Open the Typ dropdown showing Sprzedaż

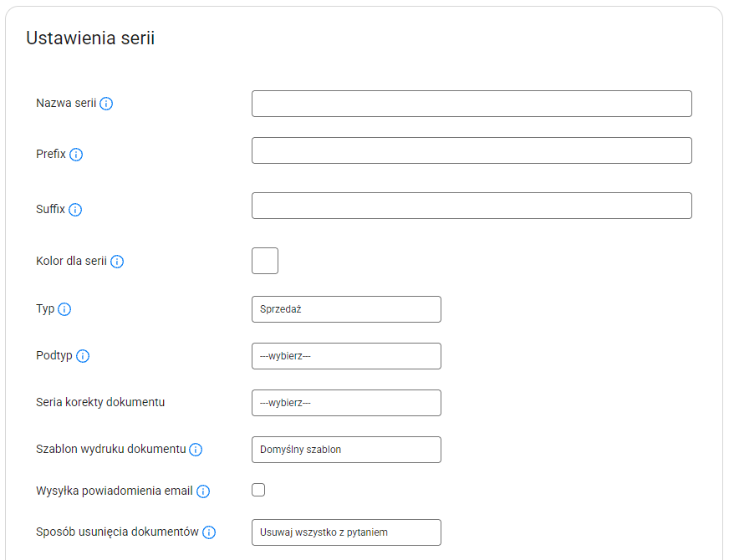tap(346, 309)
